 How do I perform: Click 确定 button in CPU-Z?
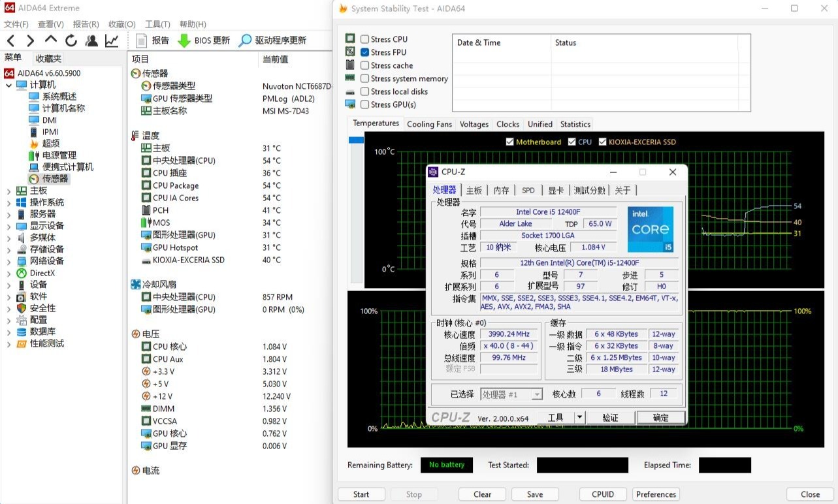(661, 418)
